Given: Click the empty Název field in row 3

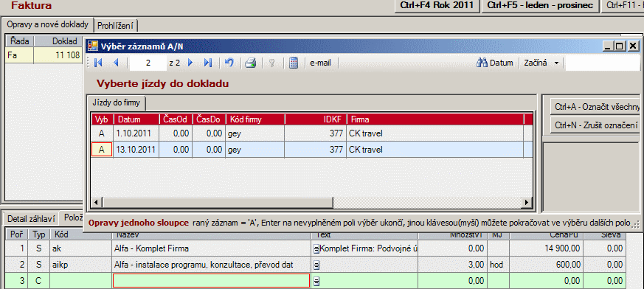Looking at the screenshot, I should [211, 281].
